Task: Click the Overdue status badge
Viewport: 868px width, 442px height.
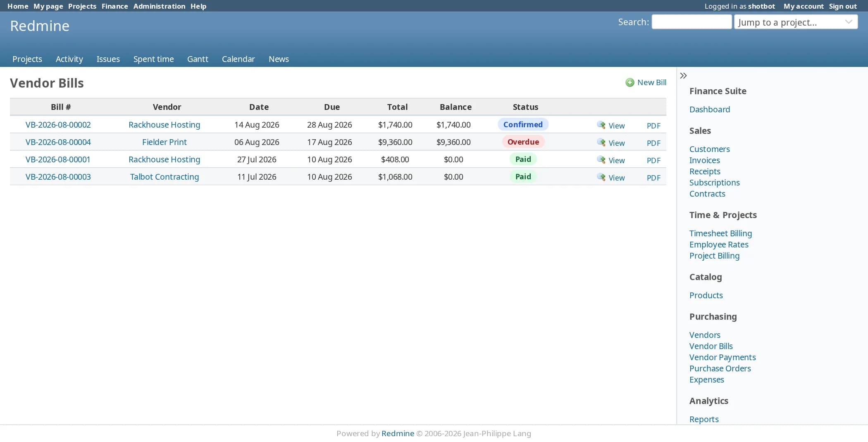Action: pyautogui.click(x=523, y=142)
